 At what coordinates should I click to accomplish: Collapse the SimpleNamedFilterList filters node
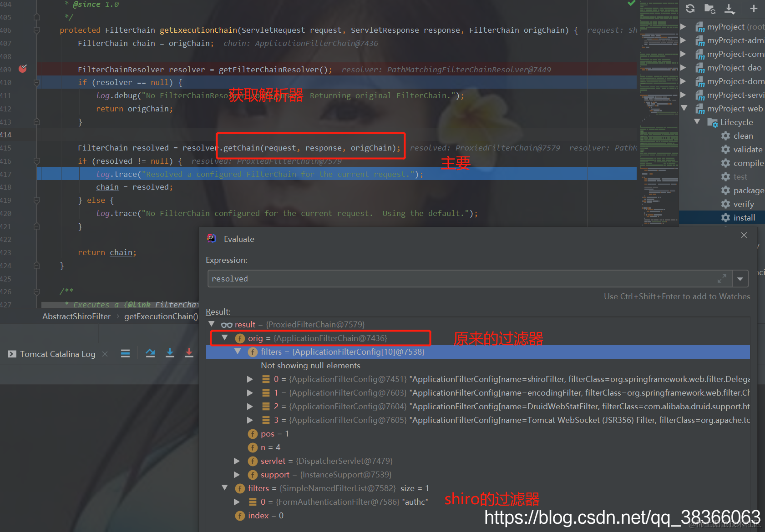click(x=224, y=487)
